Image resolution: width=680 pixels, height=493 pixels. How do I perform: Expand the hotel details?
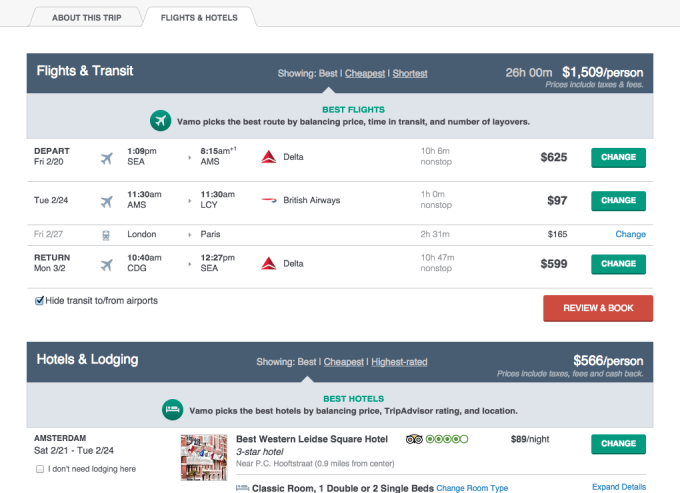pyautogui.click(x=618, y=486)
